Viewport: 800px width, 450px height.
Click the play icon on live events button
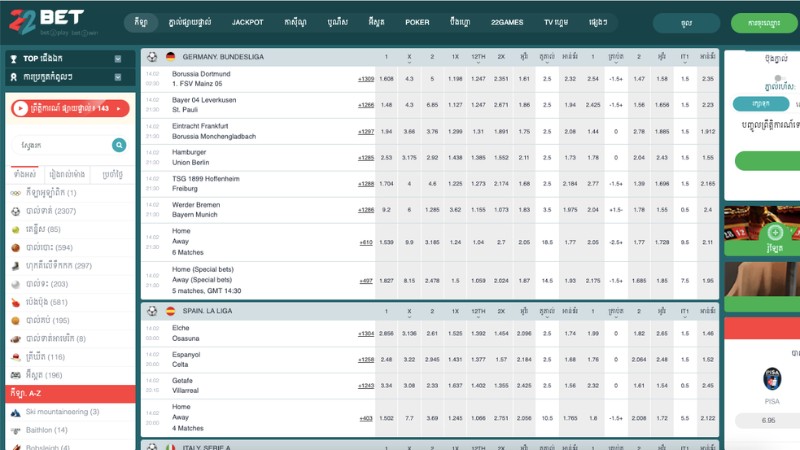[x=21, y=109]
